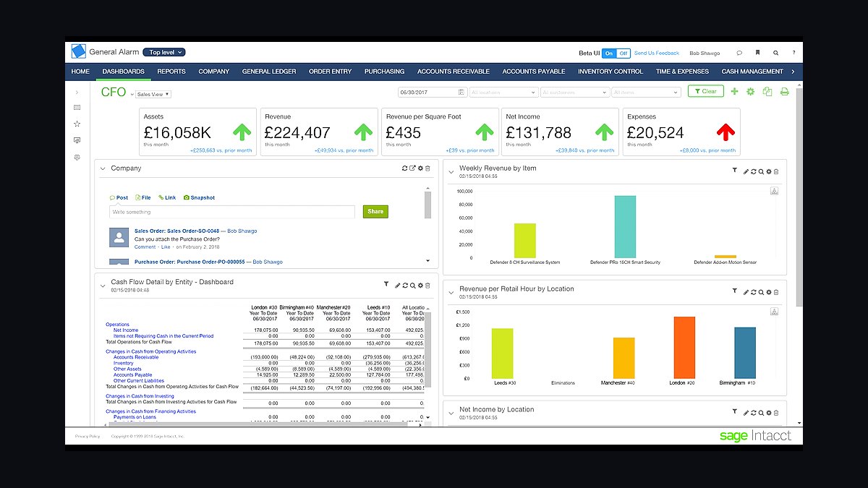The height and width of the screenshot is (488, 868).
Task: Open the chat bubble icon in the header
Action: point(739,53)
